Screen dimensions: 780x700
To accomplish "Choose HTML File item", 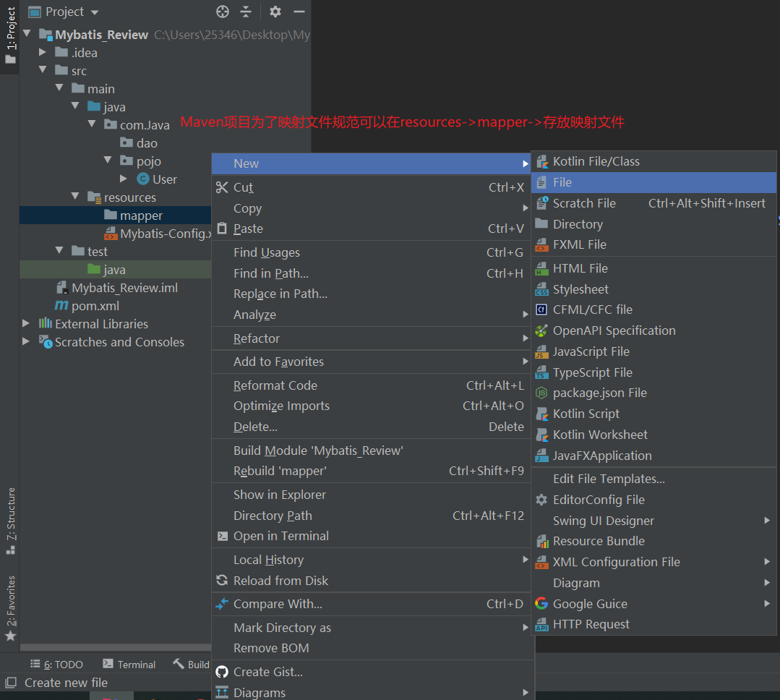I will [x=653, y=269].
